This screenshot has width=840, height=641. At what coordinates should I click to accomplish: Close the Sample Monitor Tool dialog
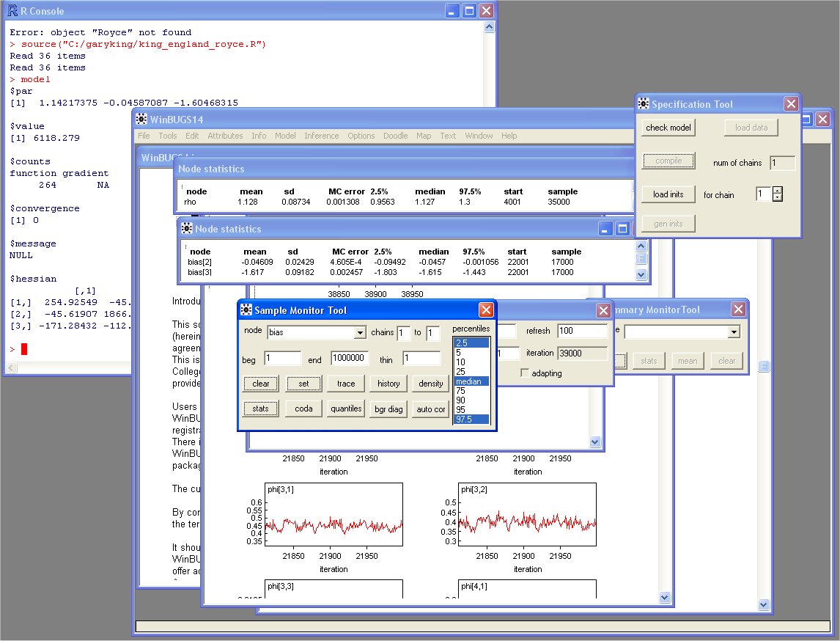pos(486,310)
